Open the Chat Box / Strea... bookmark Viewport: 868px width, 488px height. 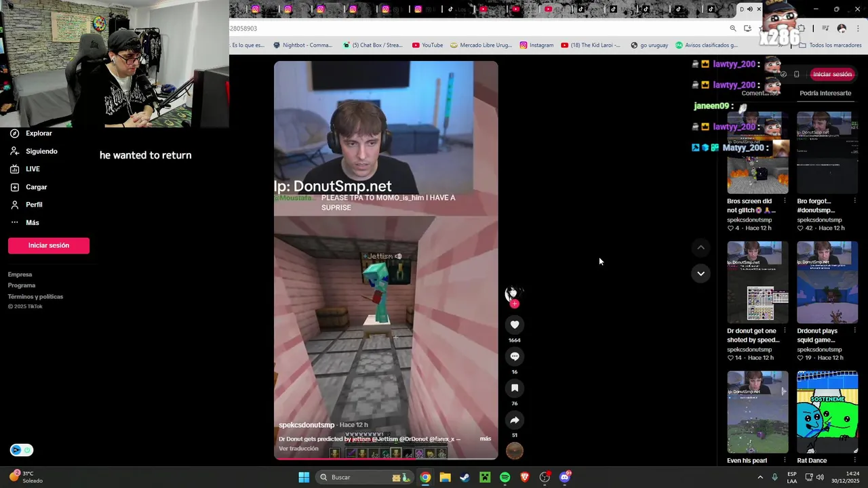[x=372, y=45]
